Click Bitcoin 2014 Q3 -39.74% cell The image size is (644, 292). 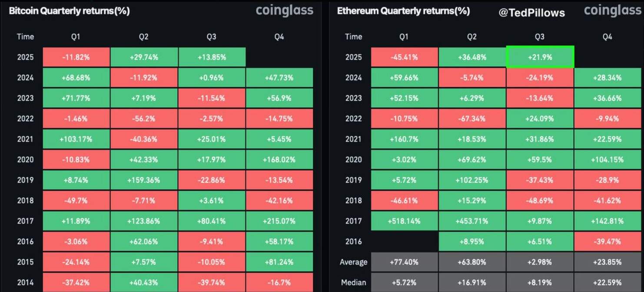click(211, 282)
